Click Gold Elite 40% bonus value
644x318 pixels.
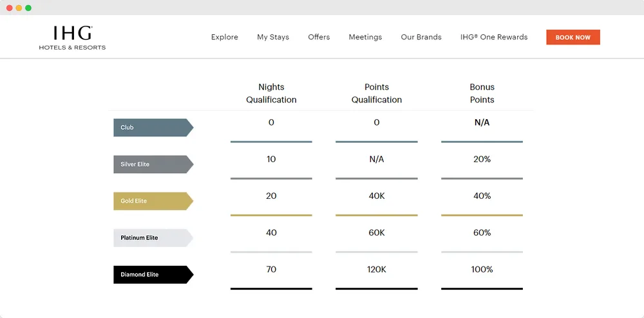point(482,196)
